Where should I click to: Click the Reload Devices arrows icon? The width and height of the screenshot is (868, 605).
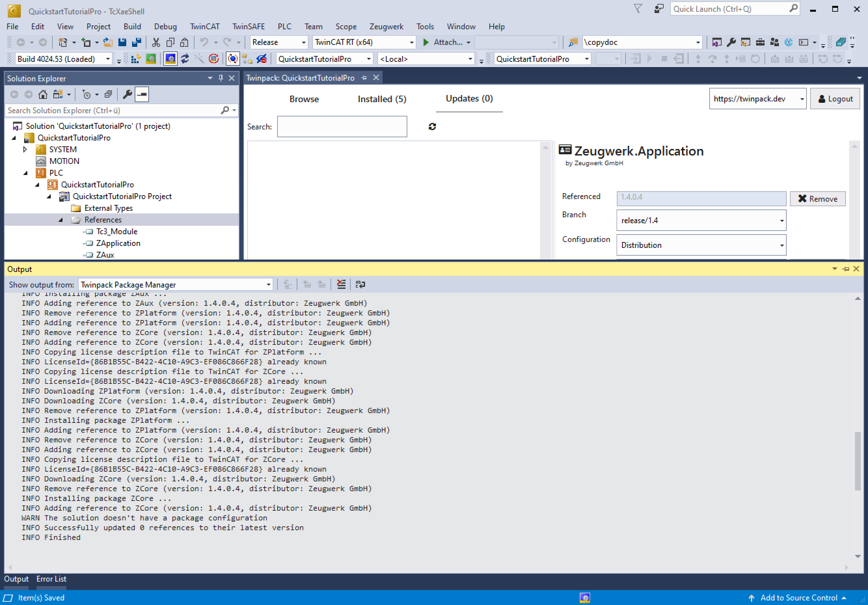185,59
